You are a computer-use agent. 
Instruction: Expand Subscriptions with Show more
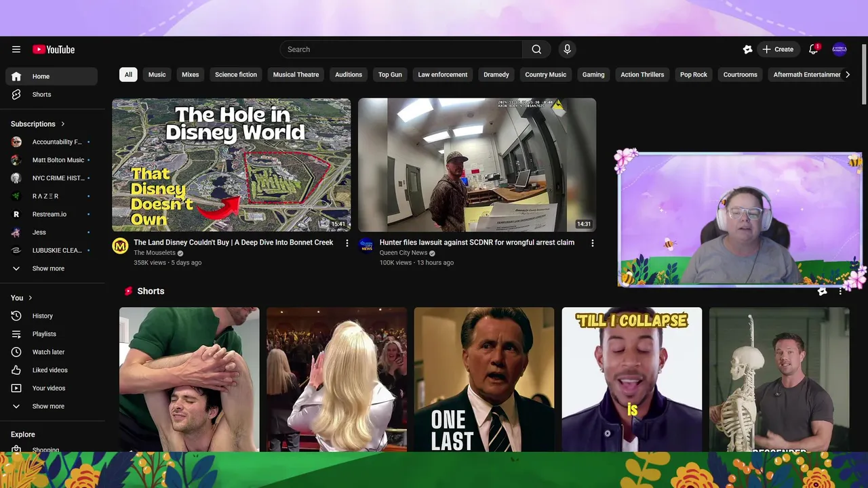tap(52, 268)
